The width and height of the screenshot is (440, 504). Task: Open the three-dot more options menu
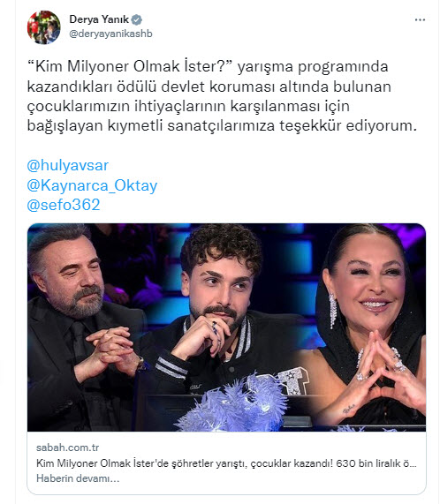420,20
